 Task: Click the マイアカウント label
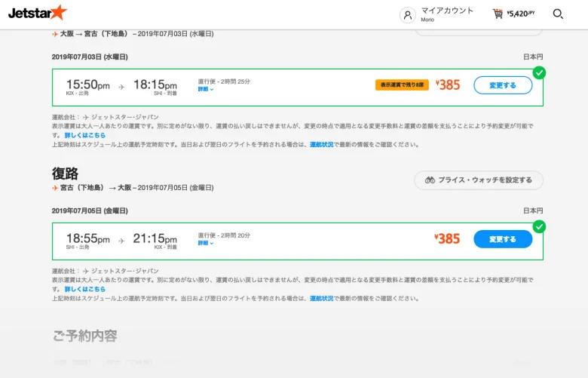click(x=447, y=11)
